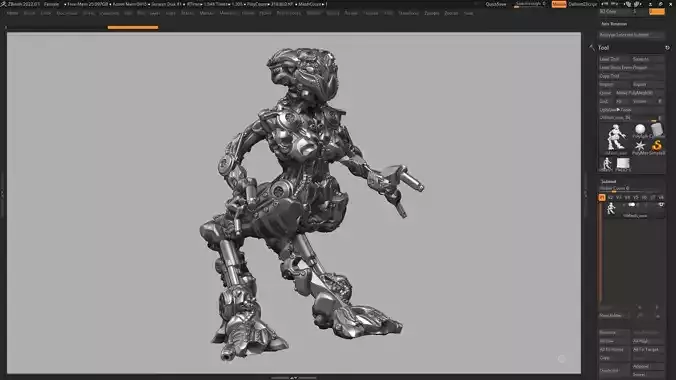Activate the V2 visibility set
676x380 pixels.
click(610, 198)
